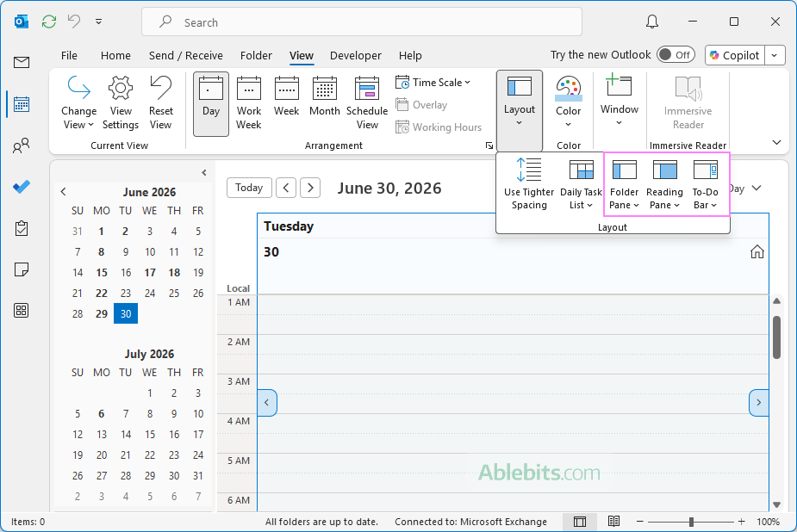The width and height of the screenshot is (797, 532).
Task: Open the To-Do Bar dropdown
Action: tap(705, 183)
